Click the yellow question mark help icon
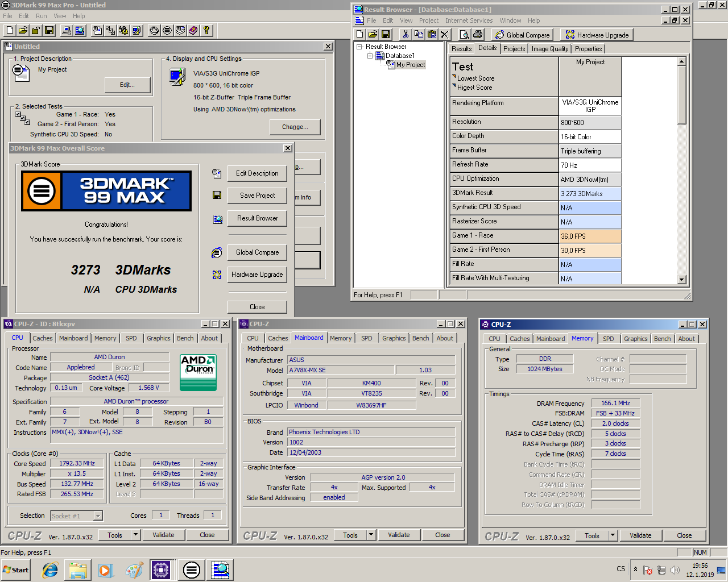 click(206, 30)
